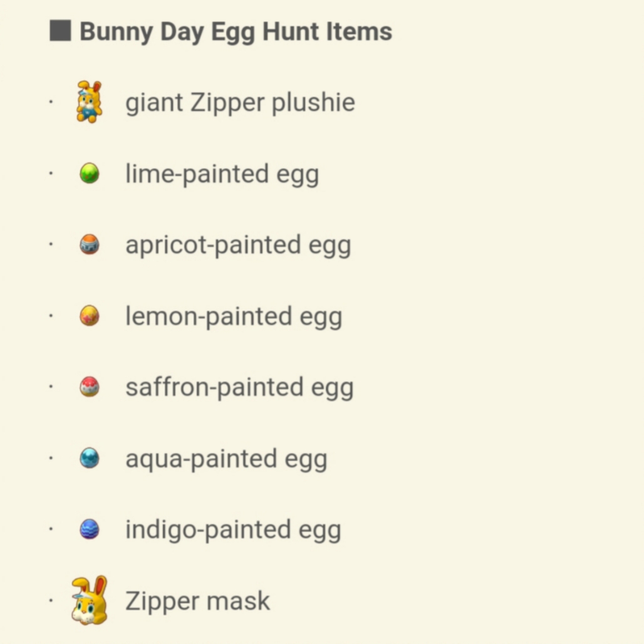Click the dark square beside the heading

pyautogui.click(x=60, y=31)
